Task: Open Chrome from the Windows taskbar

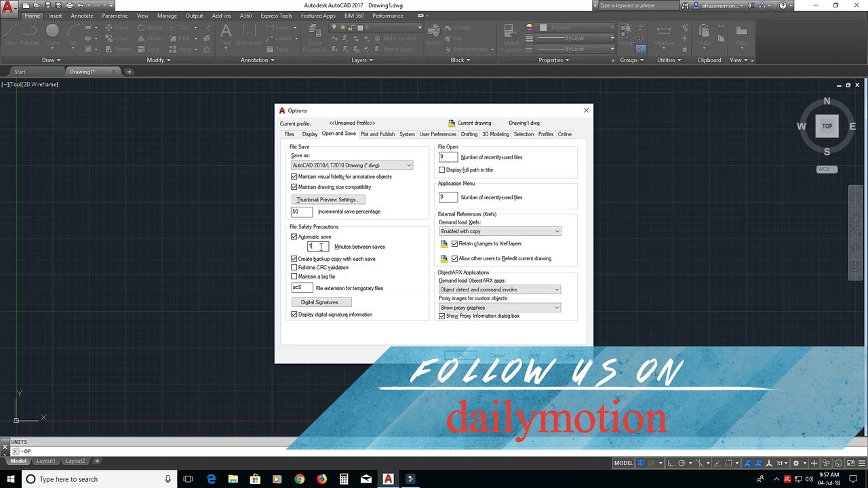Action: click(300, 479)
